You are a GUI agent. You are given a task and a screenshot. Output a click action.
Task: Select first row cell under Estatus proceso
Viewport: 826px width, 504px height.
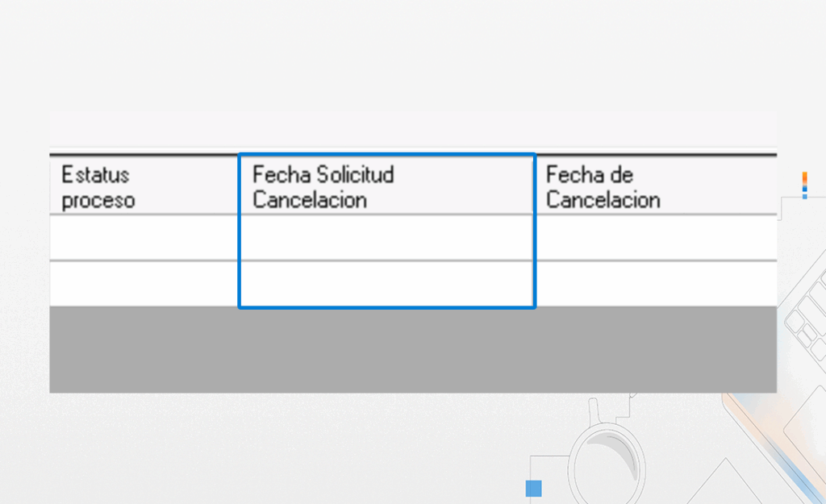click(144, 237)
